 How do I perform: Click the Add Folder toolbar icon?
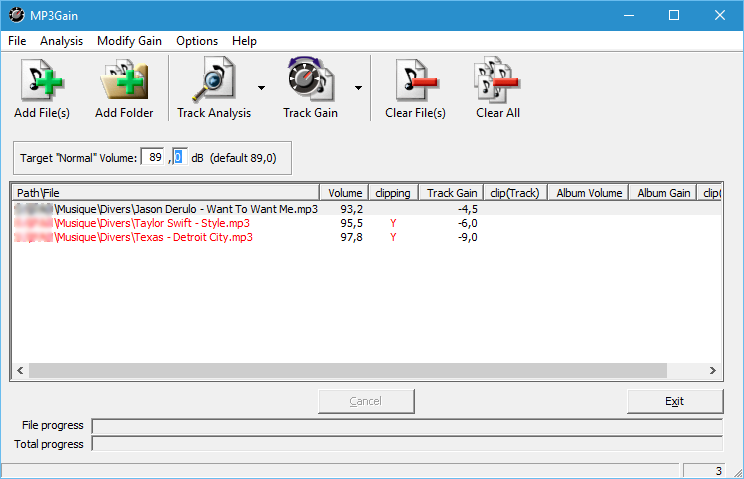pos(124,80)
